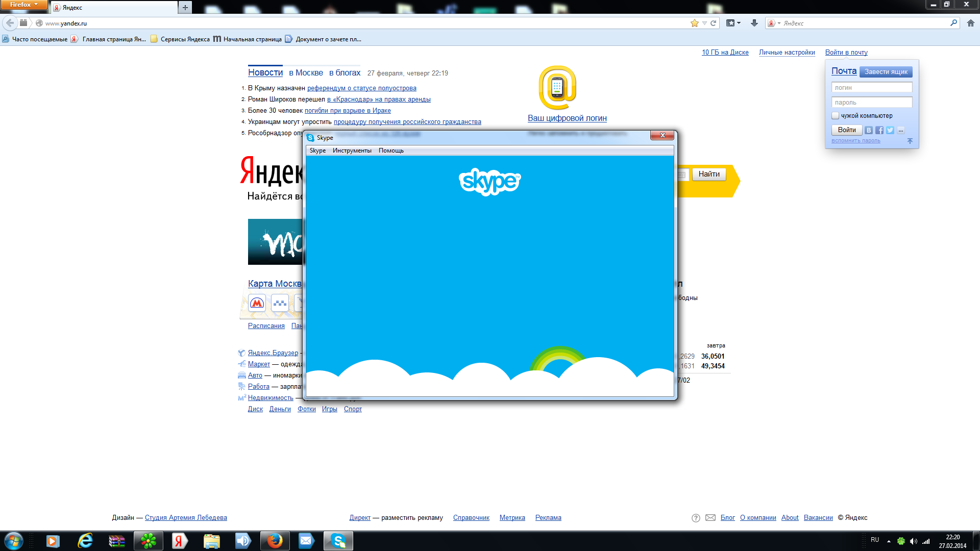Click the Skype logo in login window
The image size is (980, 551).
coord(489,181)
